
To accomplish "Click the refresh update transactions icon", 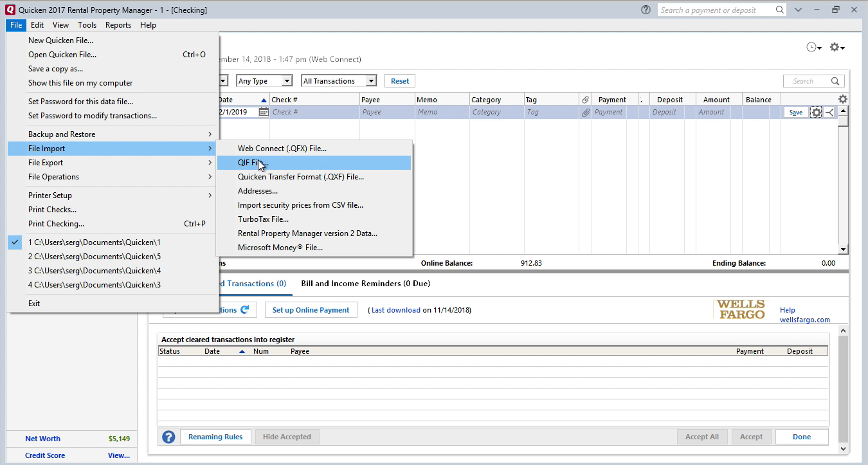I will (245, 310).
